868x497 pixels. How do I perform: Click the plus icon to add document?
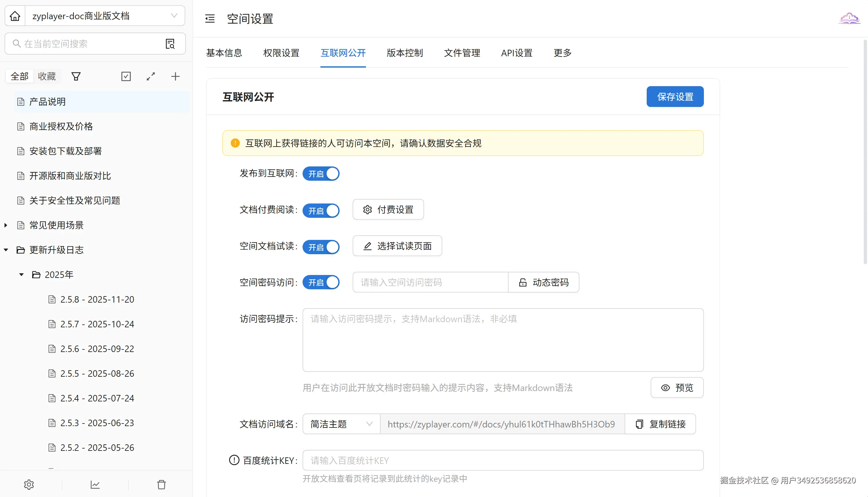175,76
